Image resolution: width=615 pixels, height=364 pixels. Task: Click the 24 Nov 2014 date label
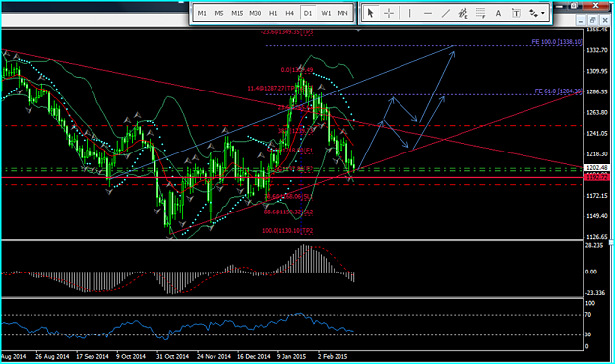(214, 356)
